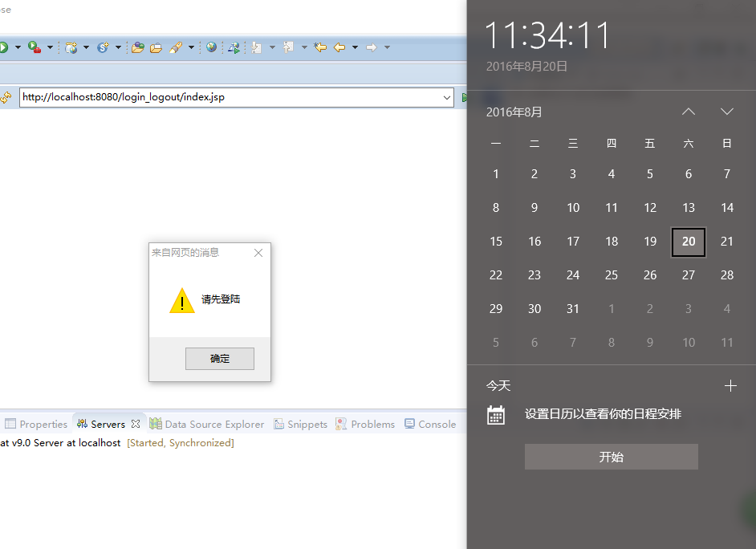Go to Last Edit Location icon
The image size is (756, 549).
point(320,47)
